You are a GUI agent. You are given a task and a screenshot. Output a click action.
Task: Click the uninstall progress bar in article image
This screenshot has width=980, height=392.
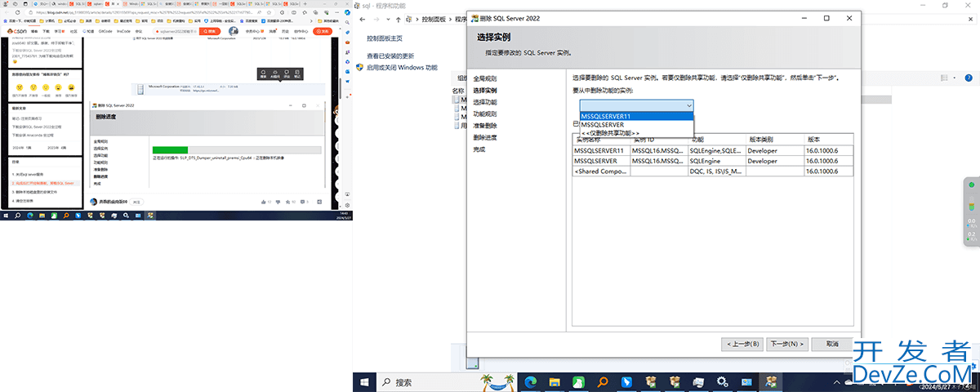pos(237,149)
